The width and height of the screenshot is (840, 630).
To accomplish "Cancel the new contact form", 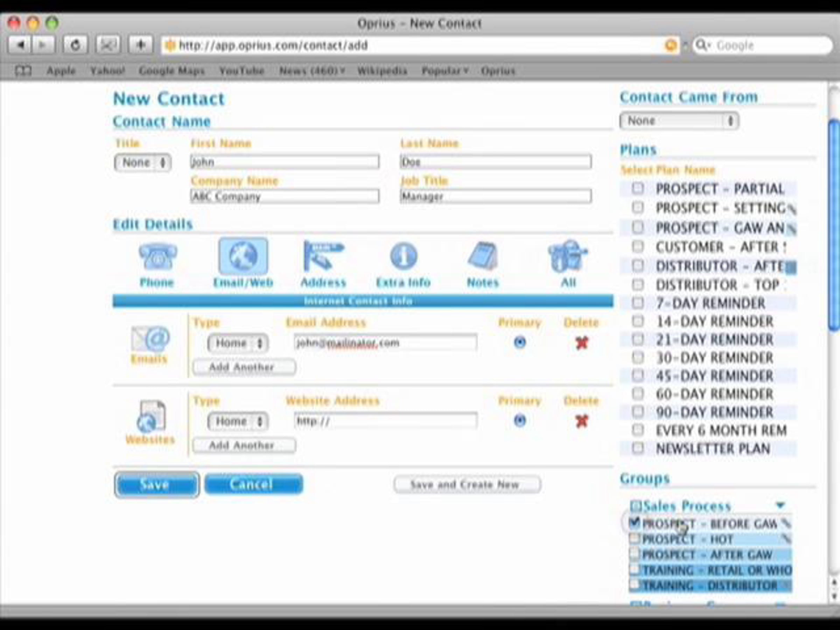I will 253,484.
